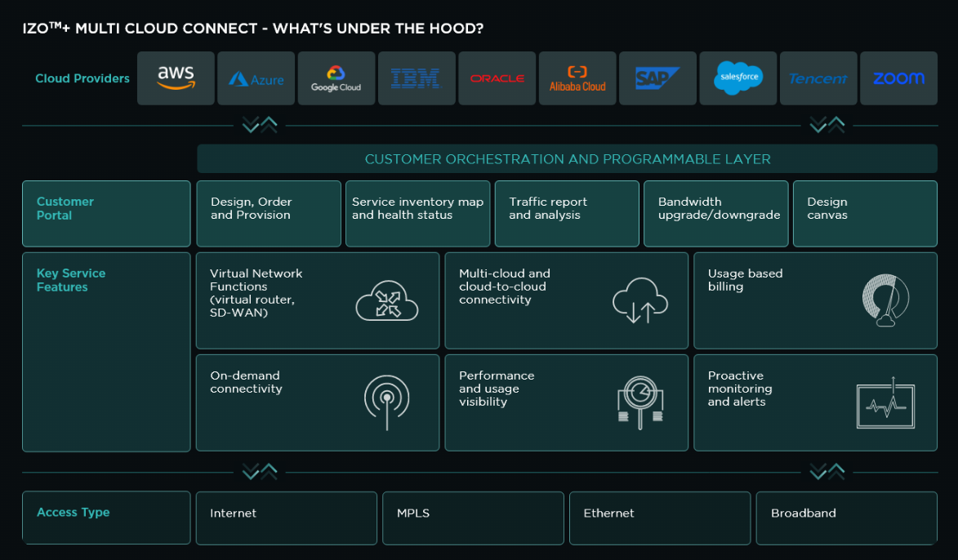Click the Microsoft Azure logo
Screen dimensions: 958x560
(x=255, y=78)
